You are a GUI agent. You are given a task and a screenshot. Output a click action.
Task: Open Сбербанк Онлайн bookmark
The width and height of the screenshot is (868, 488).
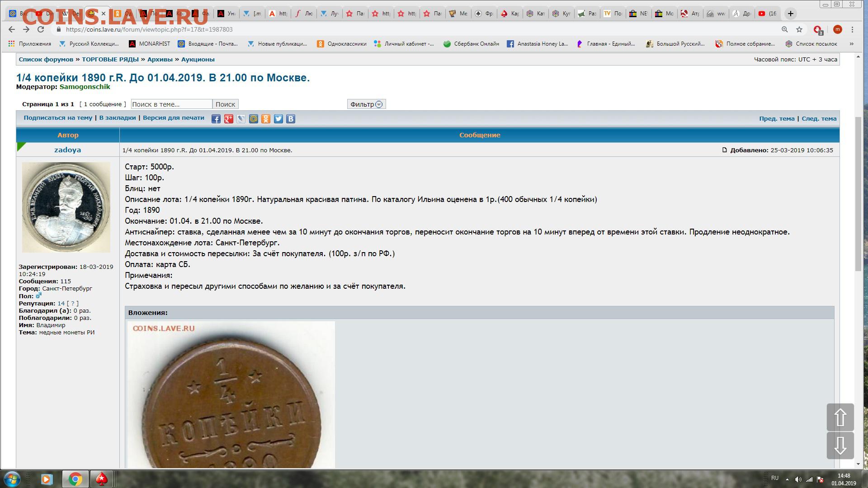471,44
